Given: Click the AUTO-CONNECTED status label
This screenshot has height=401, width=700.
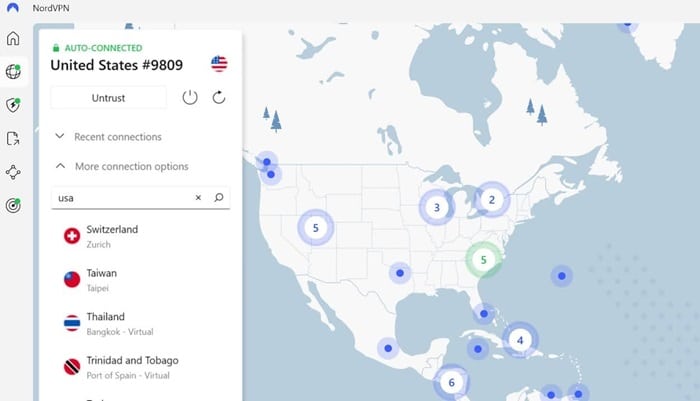Looking at the screenshot, I should [104, 48].
